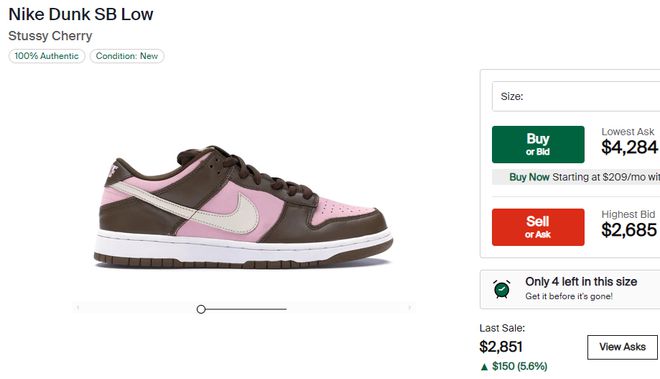Viewport: 660px width, 379px height.
Task: Click the Lowest Ask $4,284 price
Action: [629, 147]
